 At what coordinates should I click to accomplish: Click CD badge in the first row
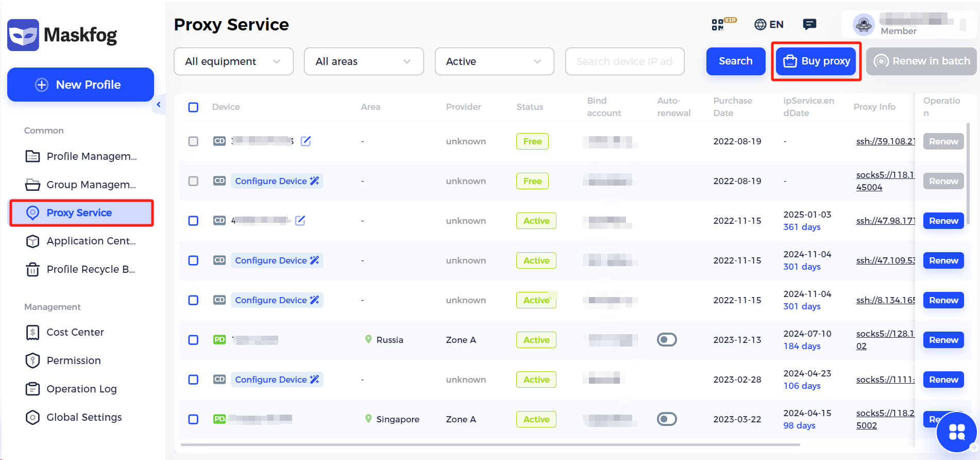click(x=219, y=141)
